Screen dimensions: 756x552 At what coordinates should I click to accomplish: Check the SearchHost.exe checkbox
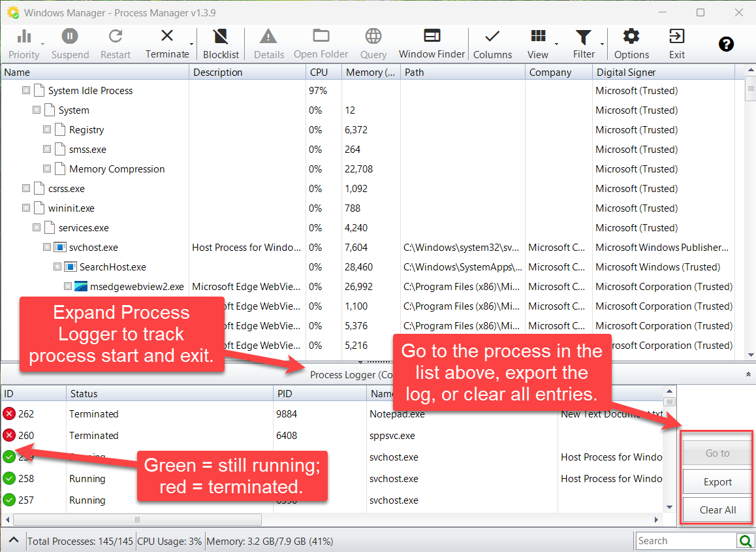[x=57, y=267]
